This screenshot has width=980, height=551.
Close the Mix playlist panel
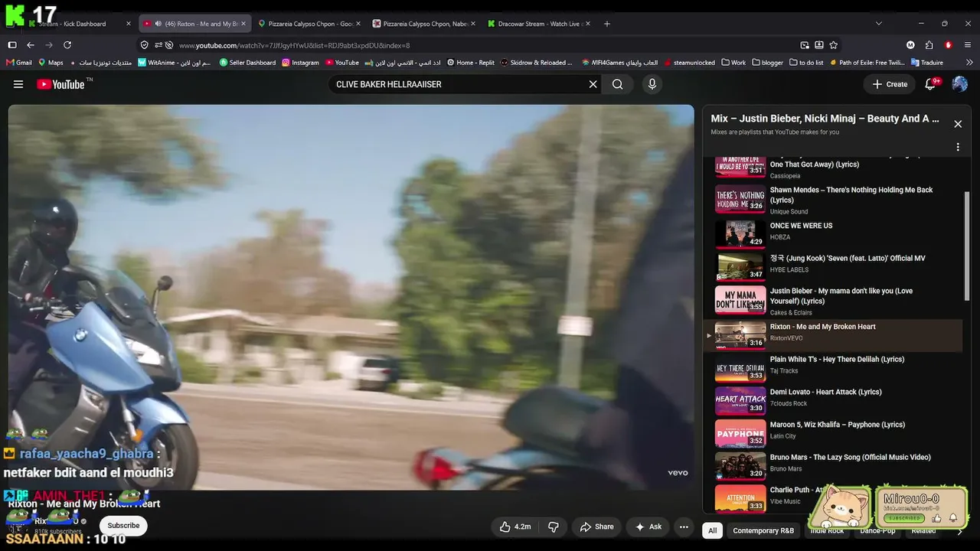point(958,124)
